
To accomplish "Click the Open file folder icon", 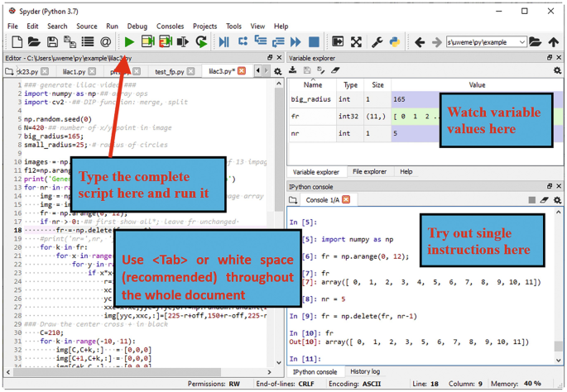I will coord(33,41).
